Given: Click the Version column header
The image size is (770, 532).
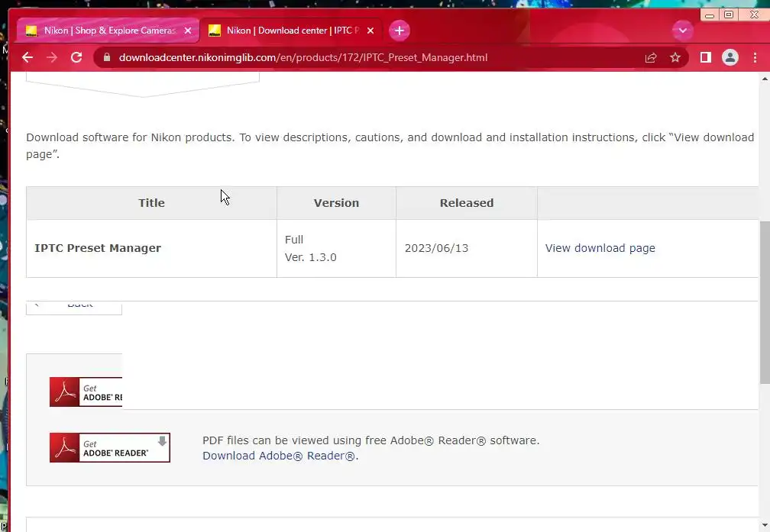Looking at the screenshot, I should (x=336, y=203).
